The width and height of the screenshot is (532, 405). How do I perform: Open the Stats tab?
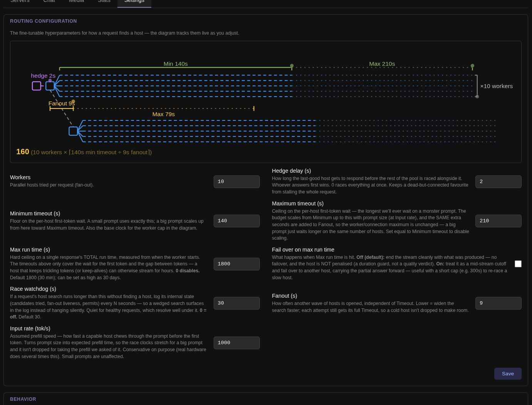coord(104,1)
